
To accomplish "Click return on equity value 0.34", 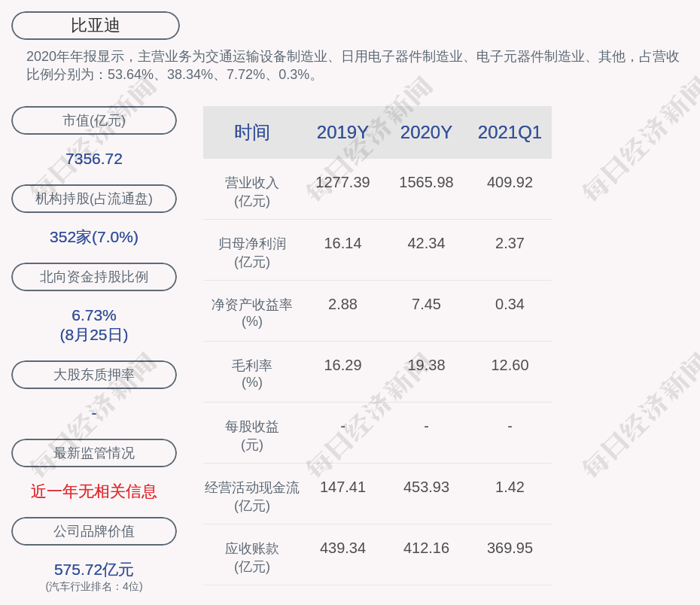I will 510,304.
